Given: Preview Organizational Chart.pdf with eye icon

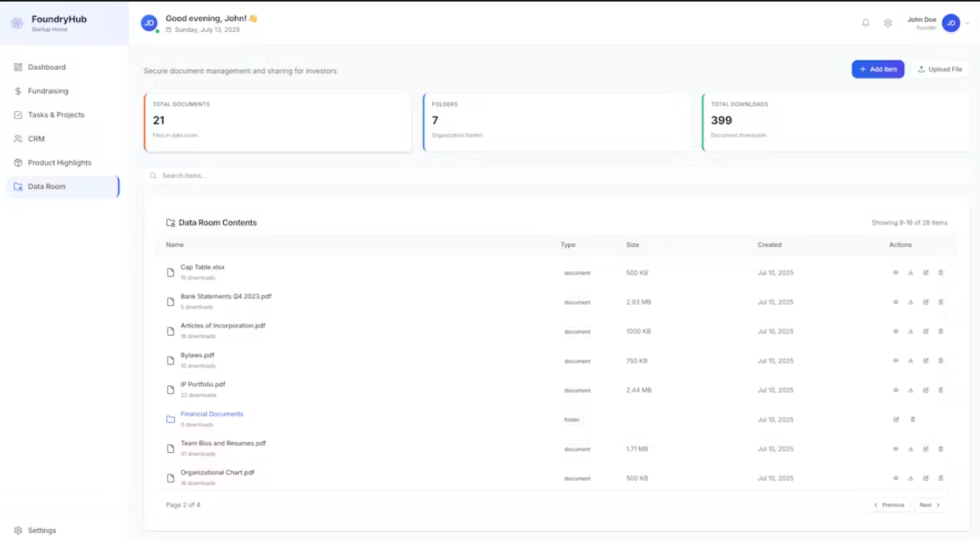Looking at the screenshot, I should tap(895, 478).
